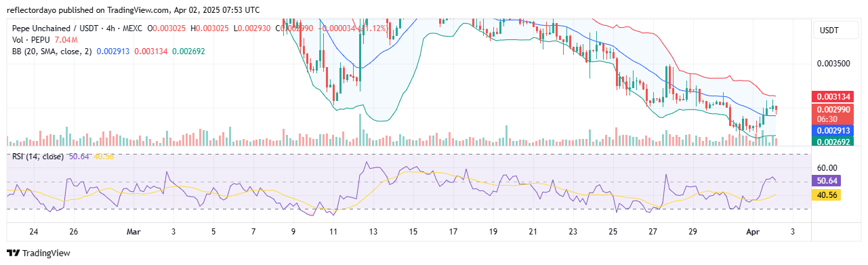868x265 pixels.
Task: Click the open value O0.003025
Action: click(x=167, y=29)
